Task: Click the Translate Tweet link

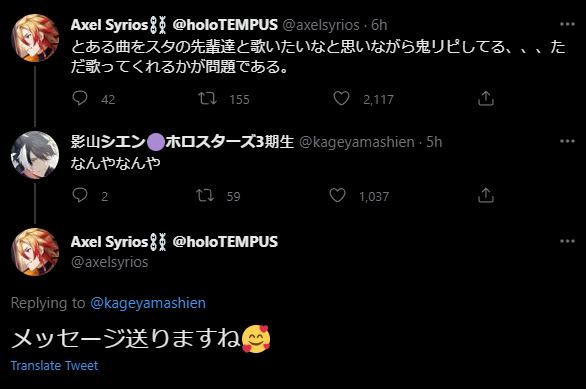Action: (54, 365)
